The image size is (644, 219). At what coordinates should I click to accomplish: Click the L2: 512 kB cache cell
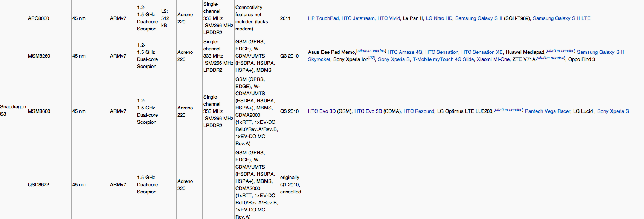coord(168,18)
